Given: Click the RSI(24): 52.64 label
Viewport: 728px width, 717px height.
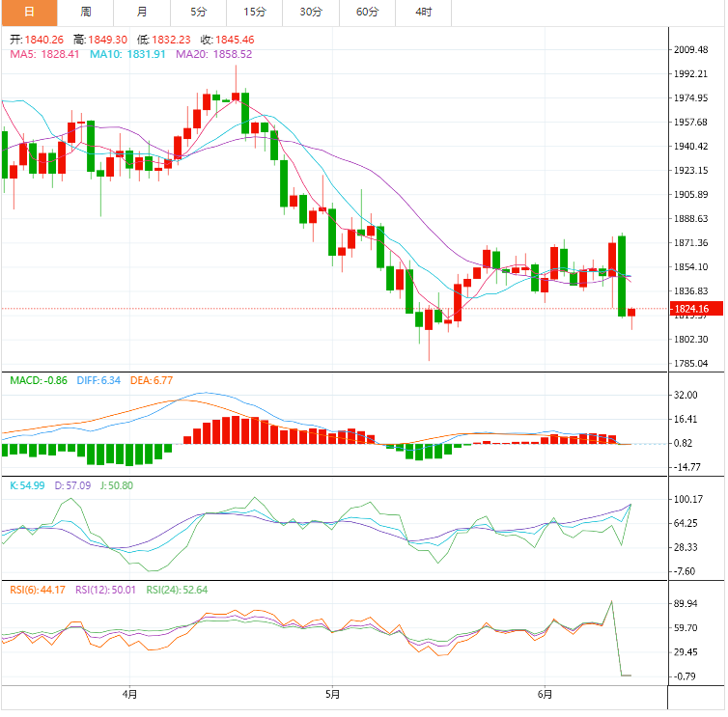Looking at the screenshot, I should click(177, 591).
